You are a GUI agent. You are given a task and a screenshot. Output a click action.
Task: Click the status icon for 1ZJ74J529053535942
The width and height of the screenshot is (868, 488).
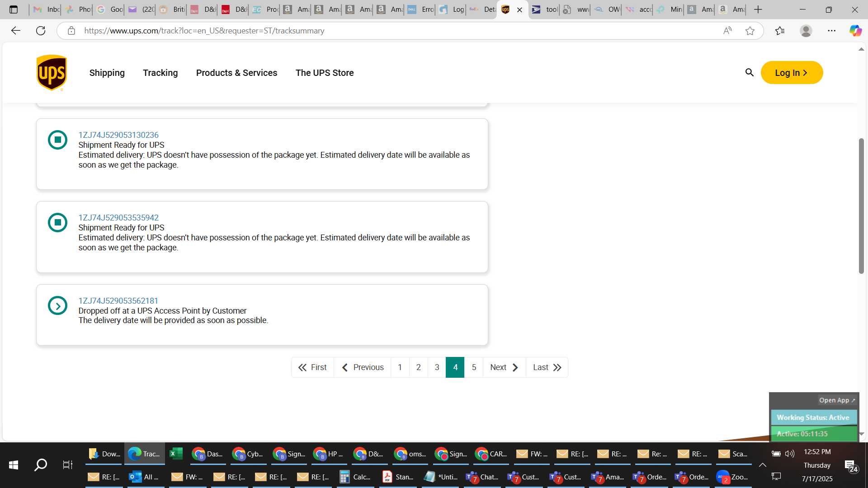click(x=57, y=222)
